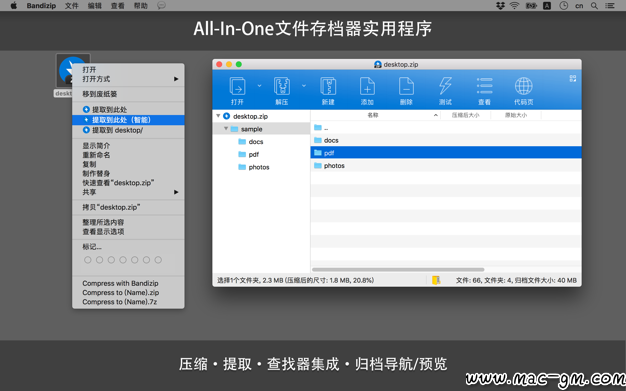Image resolution: width=626 pixels, height=391 pixels.
Task: Click the New archive (新建) toolbar icon
Action: pos(328,86)
